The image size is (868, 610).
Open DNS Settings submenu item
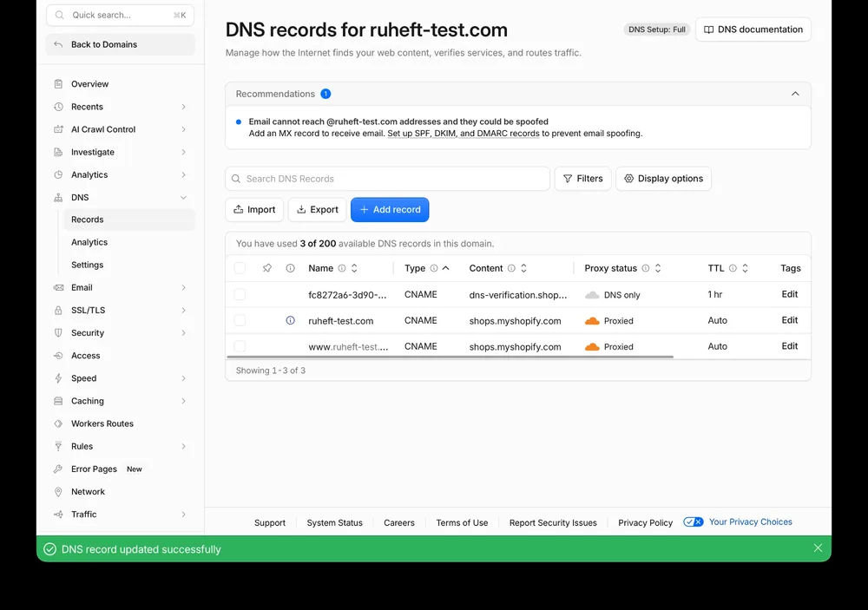(x=129, y=266)
